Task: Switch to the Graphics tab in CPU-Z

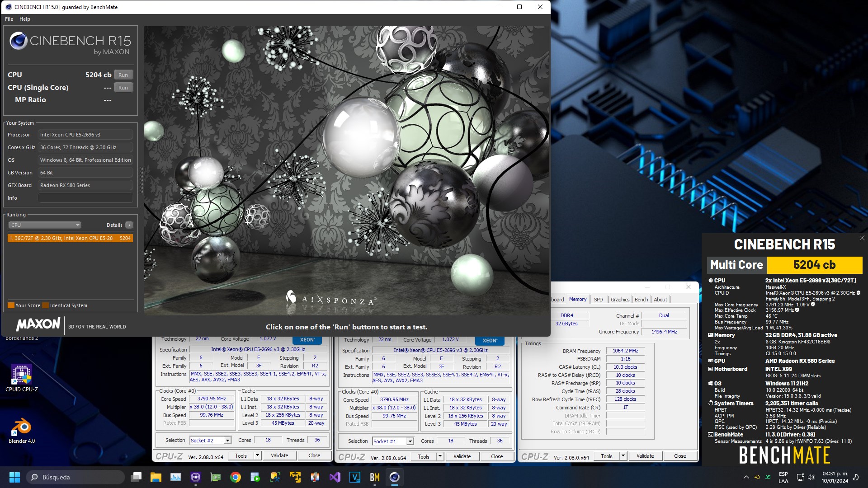Action: (x=620, y=300)
